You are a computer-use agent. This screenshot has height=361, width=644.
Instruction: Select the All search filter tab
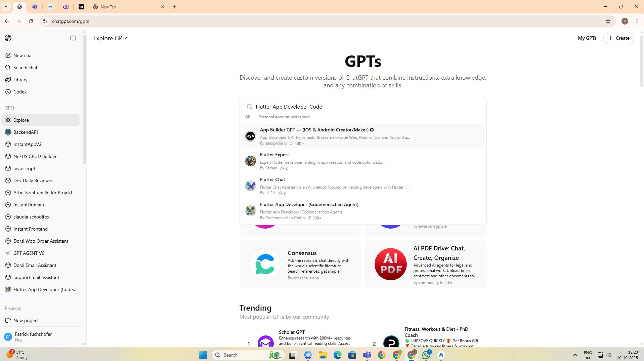point(248,117)
